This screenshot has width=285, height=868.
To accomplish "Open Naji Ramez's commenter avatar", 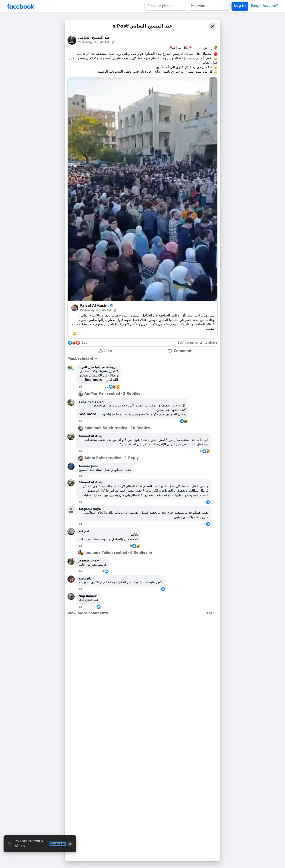I will (x=71, y=596).
